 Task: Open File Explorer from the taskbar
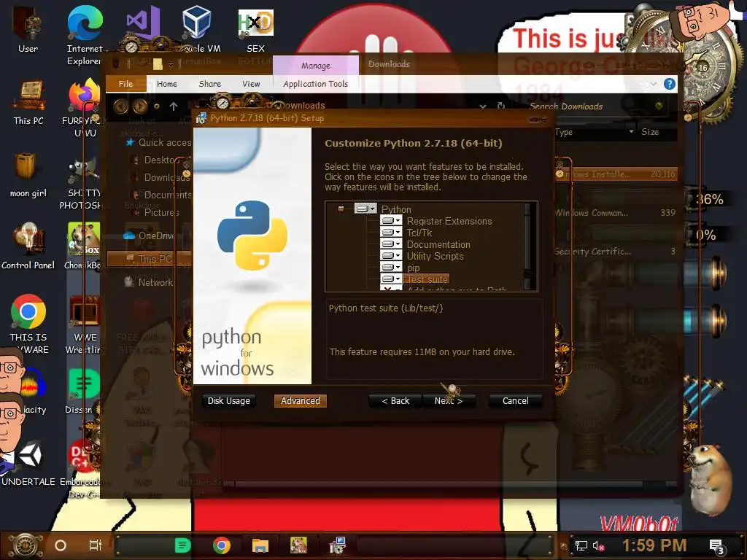pos(260,545)
